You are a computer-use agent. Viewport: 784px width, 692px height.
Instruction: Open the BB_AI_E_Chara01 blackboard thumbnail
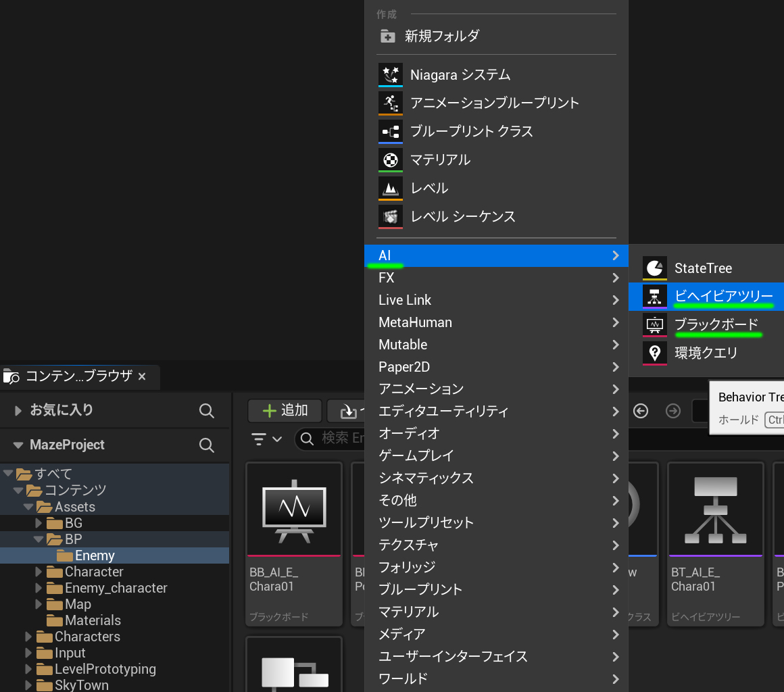[x=293, y=508]
